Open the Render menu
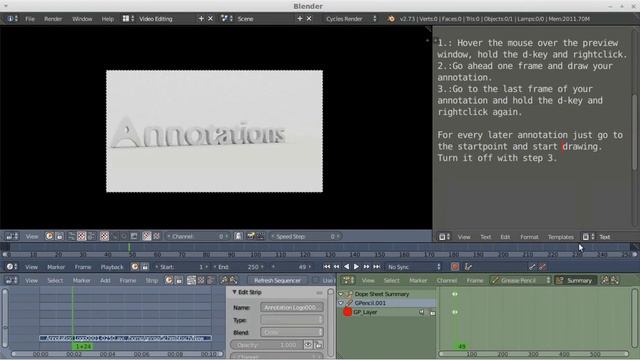 pyautogui.click(x=53, y=19)
